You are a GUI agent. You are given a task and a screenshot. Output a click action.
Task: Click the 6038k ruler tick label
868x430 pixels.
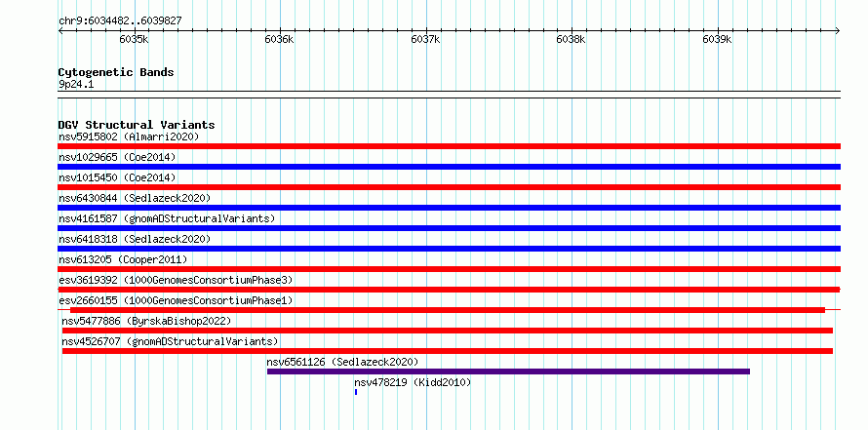point(571,39)
